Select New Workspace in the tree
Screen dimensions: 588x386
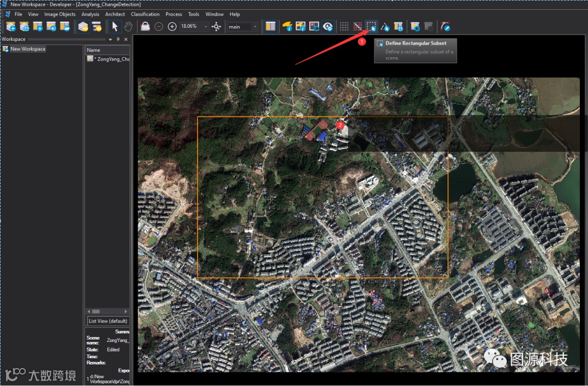[x=28, y=49]
